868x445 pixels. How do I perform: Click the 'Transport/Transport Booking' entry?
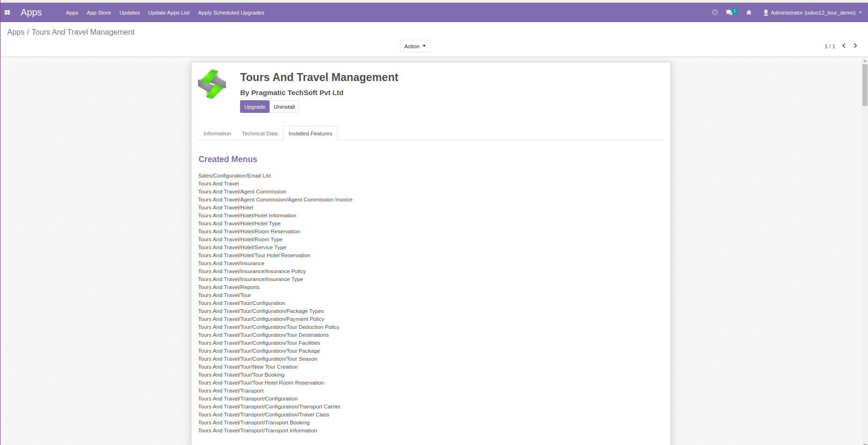pos(254,423)
